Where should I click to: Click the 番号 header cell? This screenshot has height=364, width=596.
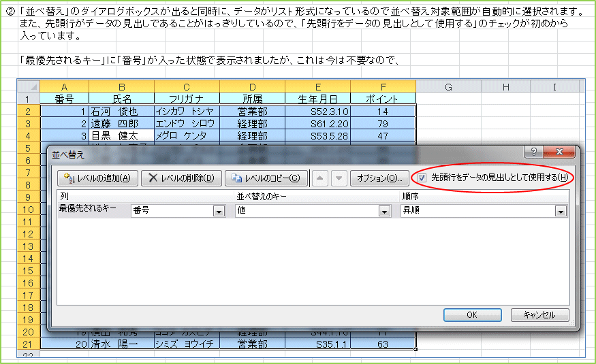click(x=64, y=99)
